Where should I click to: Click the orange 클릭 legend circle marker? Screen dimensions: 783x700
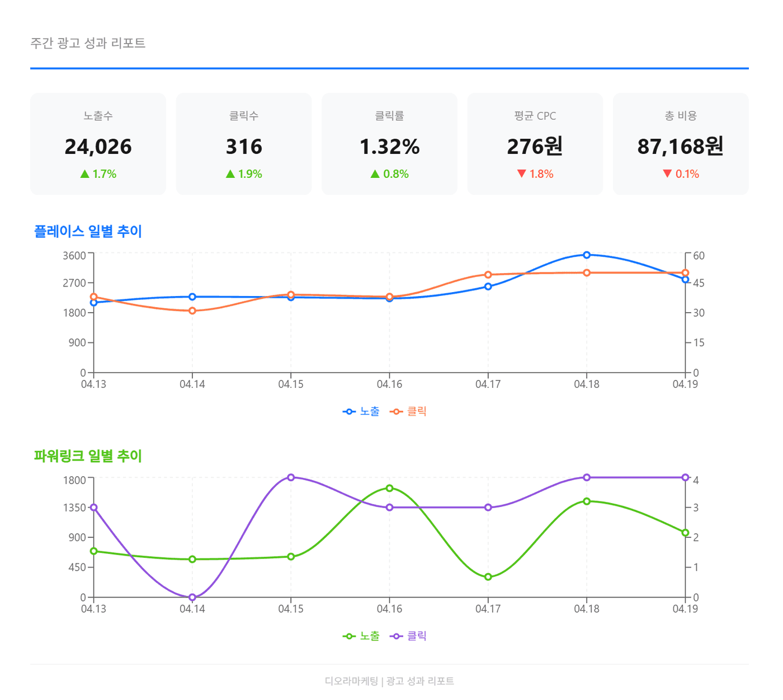pyautogui.click(x=395, y=410)
